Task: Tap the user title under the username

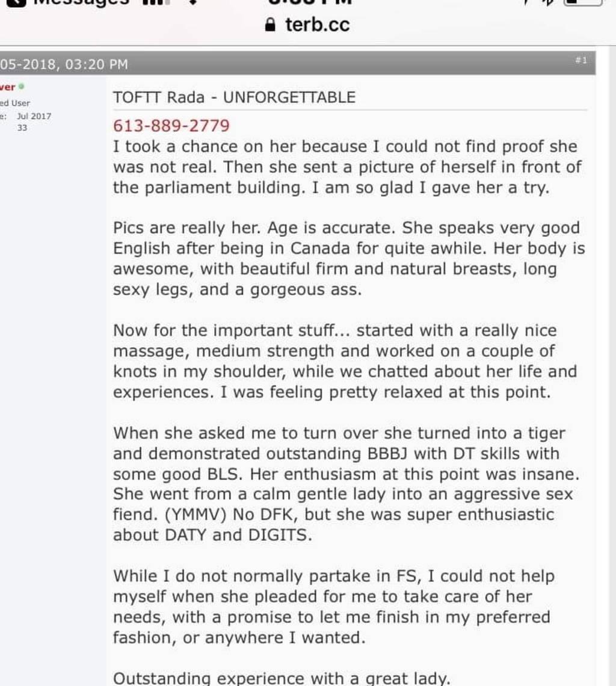Action: click(x=16, y=104)
